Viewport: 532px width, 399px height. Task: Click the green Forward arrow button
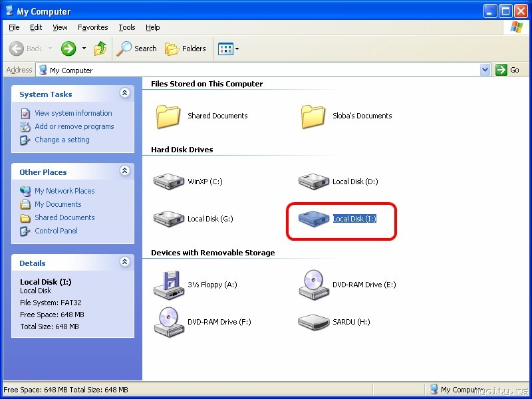[x=68, y=49]
